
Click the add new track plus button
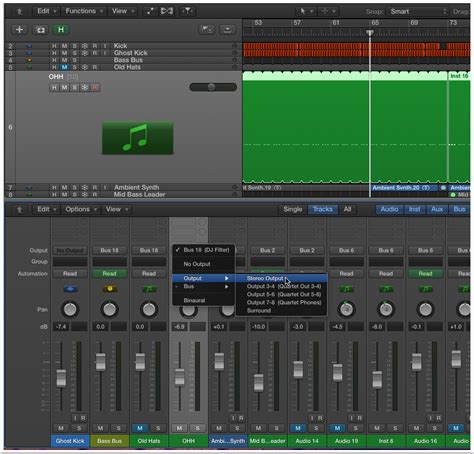(x=19, y=30)
